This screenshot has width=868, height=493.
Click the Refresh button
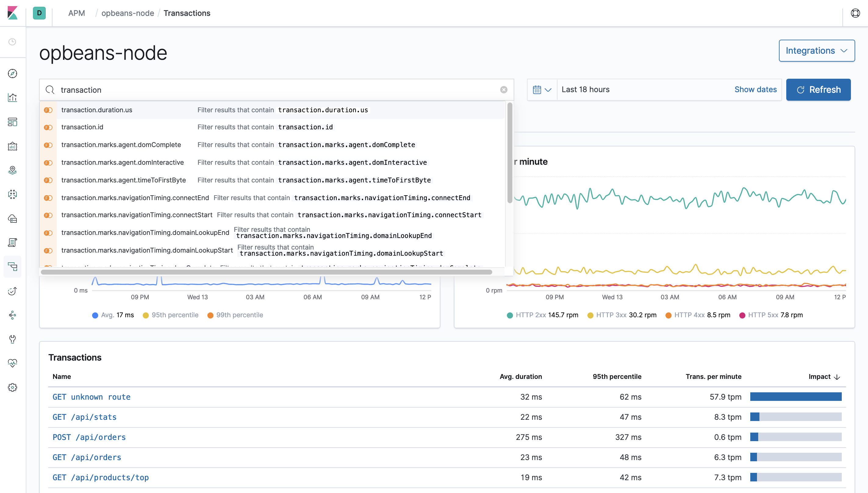coord(818,89)
